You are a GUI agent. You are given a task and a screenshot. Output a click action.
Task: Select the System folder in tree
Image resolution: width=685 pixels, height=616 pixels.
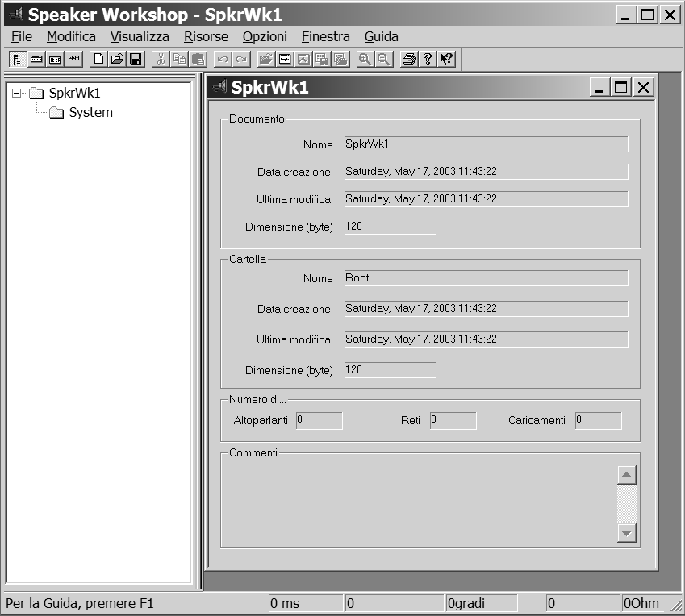91,113
